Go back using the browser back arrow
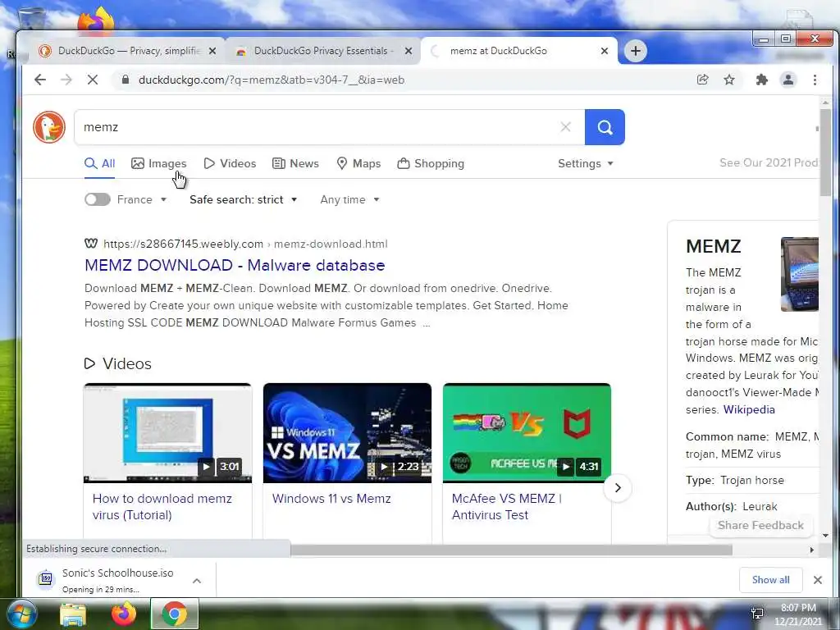This screenshot has width=840, height=630. tap(40, 80)
